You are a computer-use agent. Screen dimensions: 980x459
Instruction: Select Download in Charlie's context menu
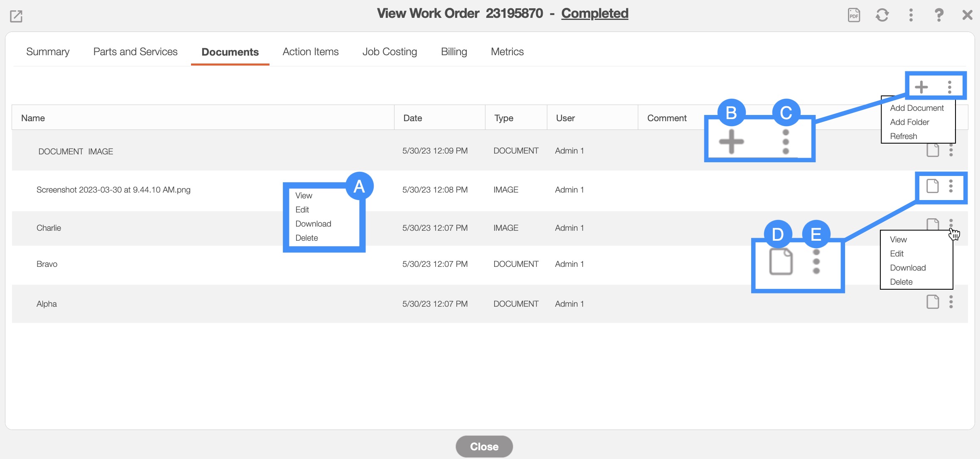[908, 268]
